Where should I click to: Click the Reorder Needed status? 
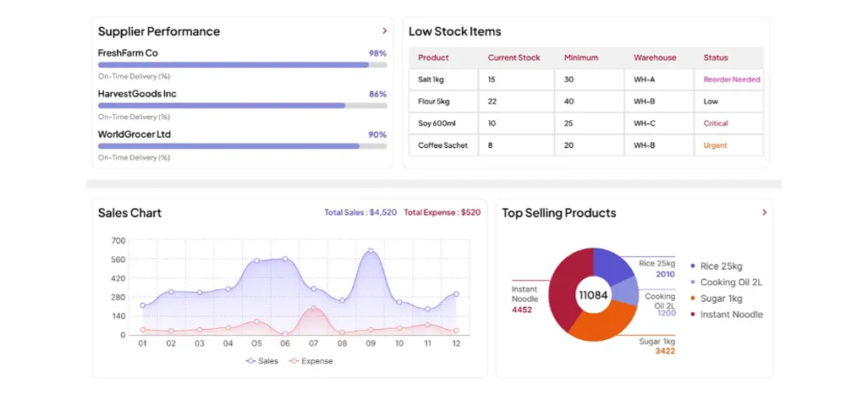(731, 79)
